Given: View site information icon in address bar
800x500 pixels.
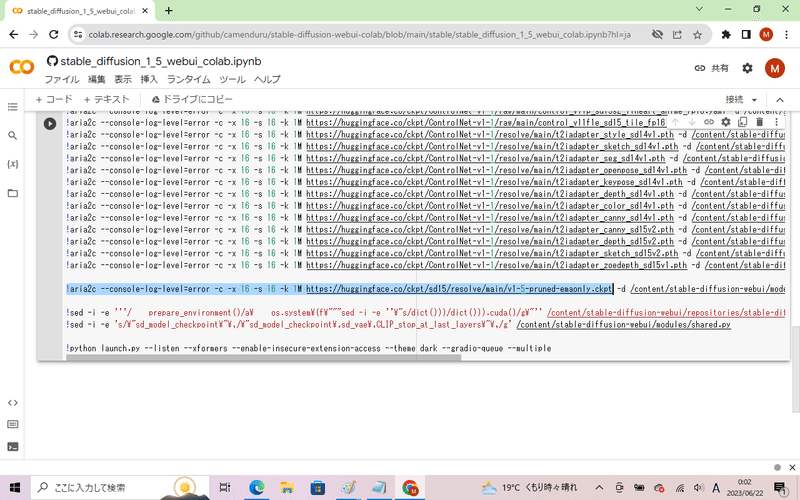Looking at the screenshot, I should [x=78, y=35].
